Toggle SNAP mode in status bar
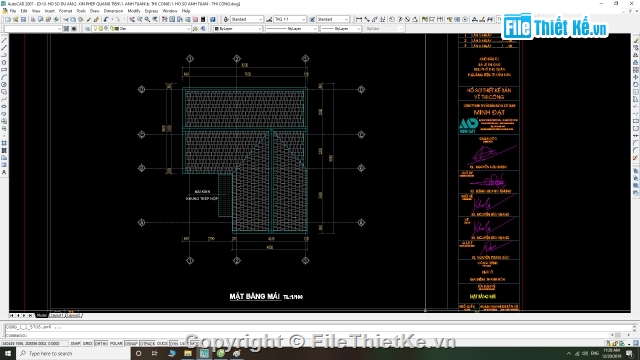640x360 pixels. click(75, 343)
